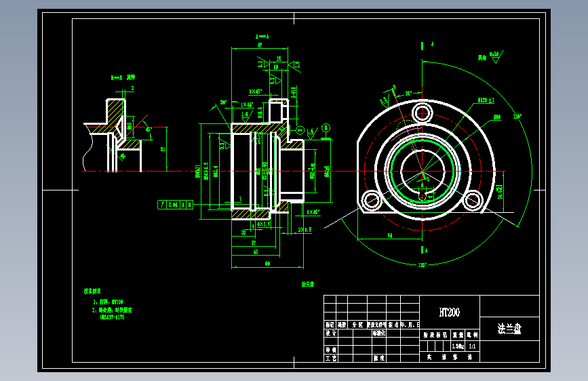
Task: Select the 15 dimension near top of section
Action: point(279,59)
